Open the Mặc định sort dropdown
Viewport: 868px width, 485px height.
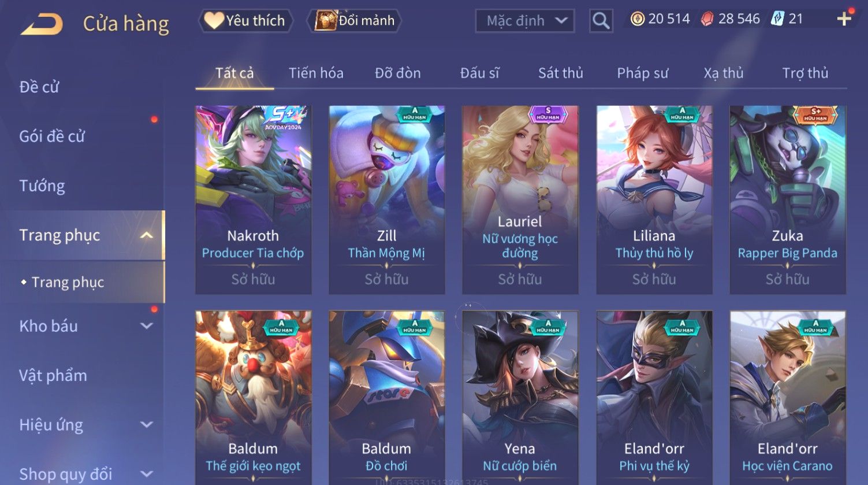(525, 21)
